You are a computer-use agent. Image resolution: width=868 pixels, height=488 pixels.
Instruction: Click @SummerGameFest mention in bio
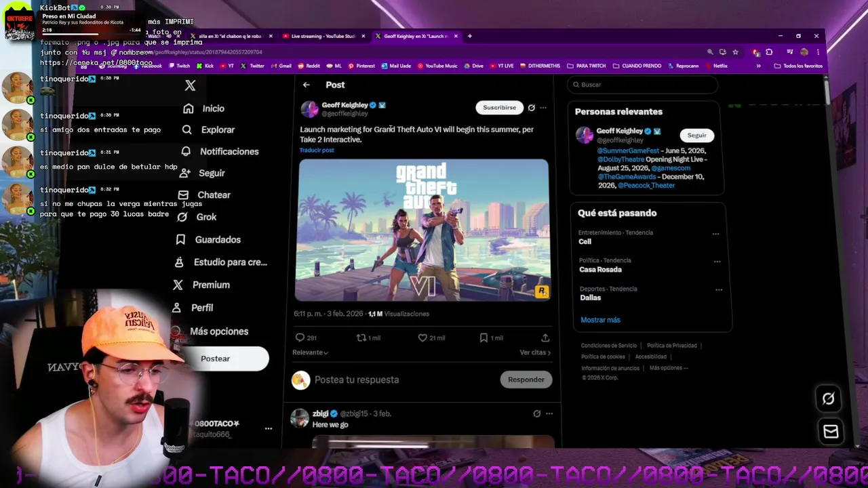pos(628,150)
